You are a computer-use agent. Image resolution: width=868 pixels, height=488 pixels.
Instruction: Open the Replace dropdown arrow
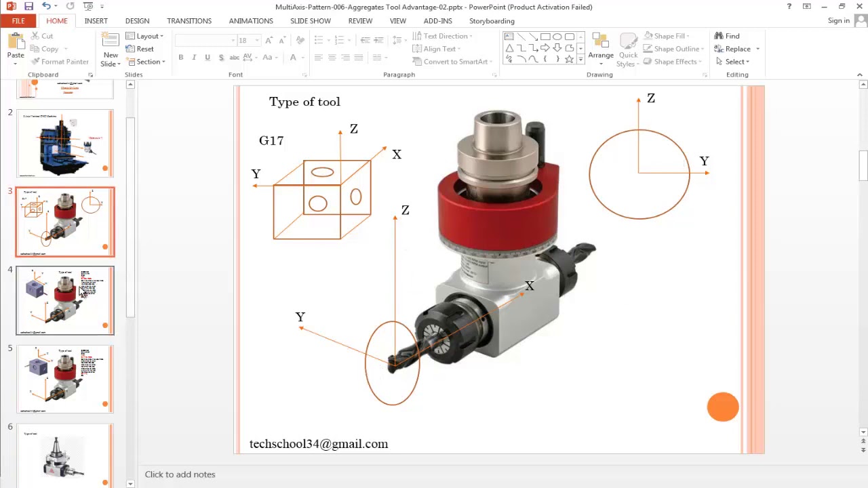click(x=757, y=49)
